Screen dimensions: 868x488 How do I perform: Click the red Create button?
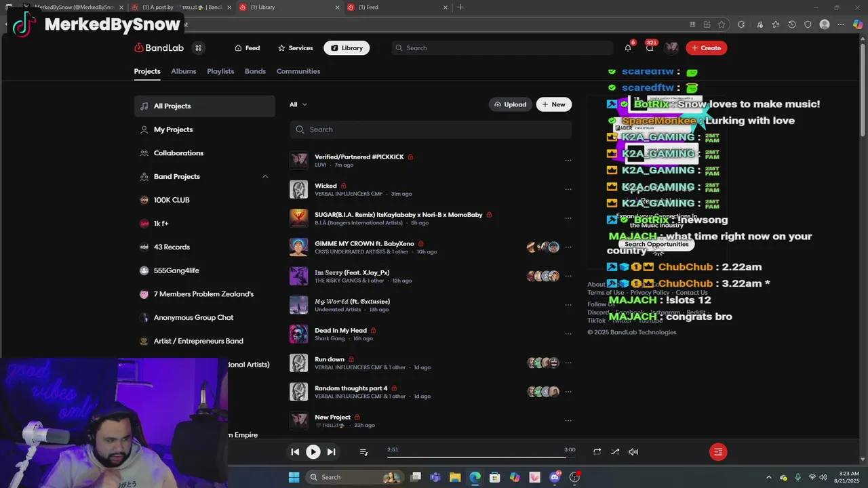pyautogui.click(x=707, y=48)
